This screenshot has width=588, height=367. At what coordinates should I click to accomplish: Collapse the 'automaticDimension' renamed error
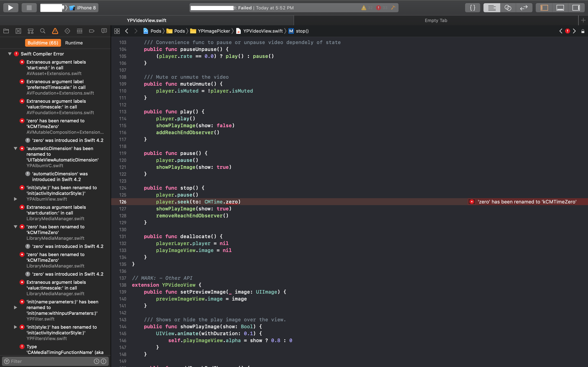[x=16, y=149]
